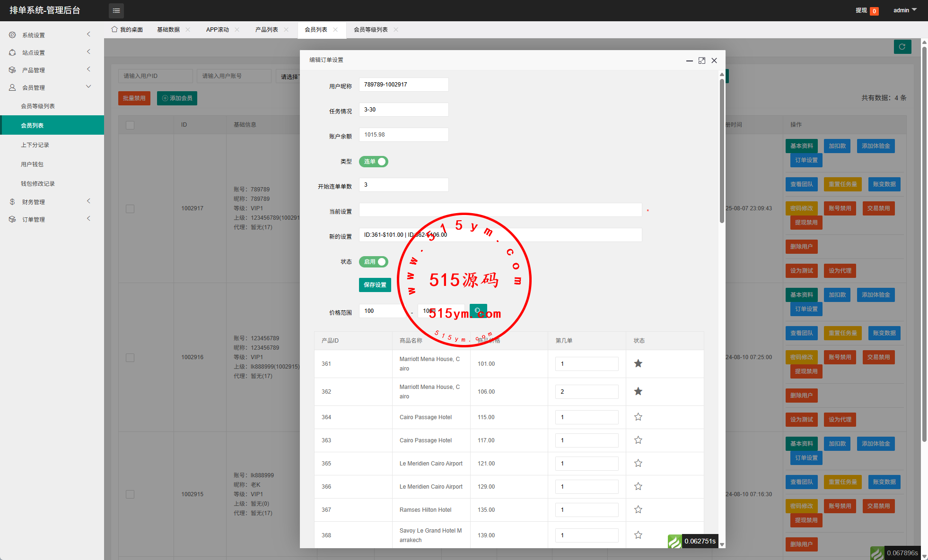
Task: Toggle the 连单 type switch
Action: pos(374,162)
